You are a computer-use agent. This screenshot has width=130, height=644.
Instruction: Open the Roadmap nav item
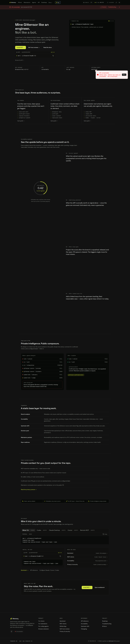[44, 3]
